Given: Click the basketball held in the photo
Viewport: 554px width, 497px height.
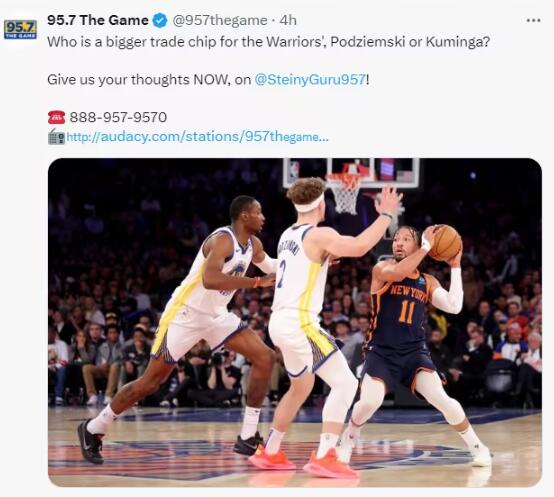Looking at the screenshot, I should coord(445,243).
